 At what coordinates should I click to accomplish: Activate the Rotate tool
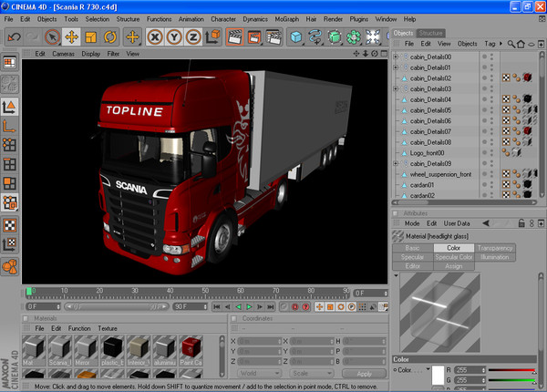(110, 37)
